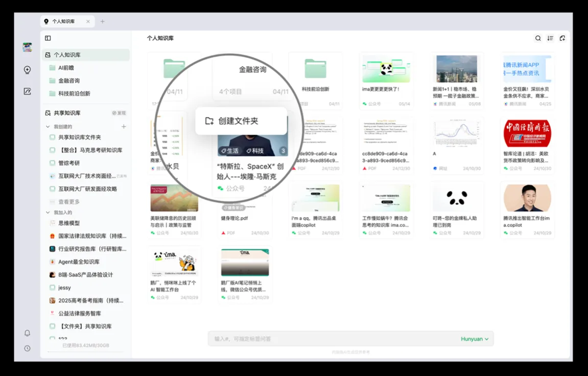The height and width of the screenshot is (376, 588).
Task: Add a shared knowledge base with plus icon
Action: click(124, 127)
